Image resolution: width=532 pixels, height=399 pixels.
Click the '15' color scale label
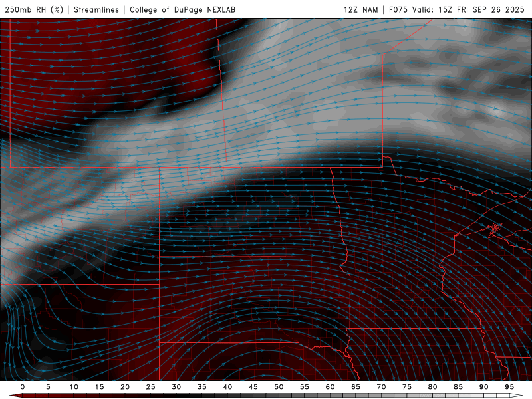tap(99, 387)
